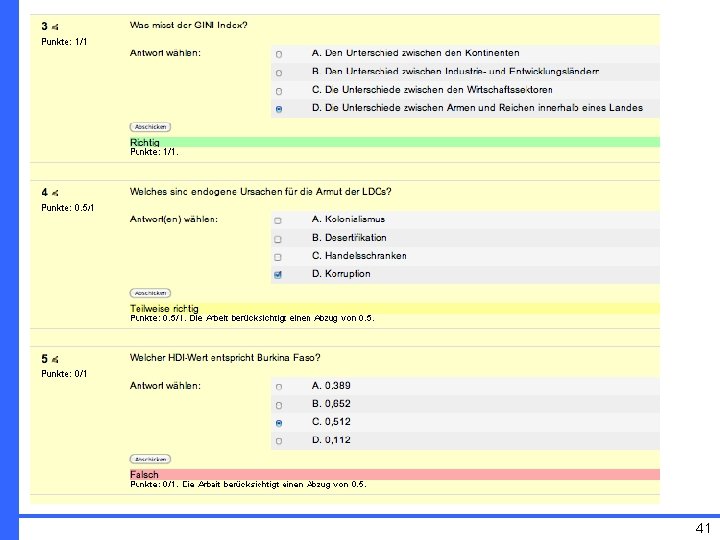Select answer D about Armen und Reichen
This screenshot has height=540, width=720.
279,109
